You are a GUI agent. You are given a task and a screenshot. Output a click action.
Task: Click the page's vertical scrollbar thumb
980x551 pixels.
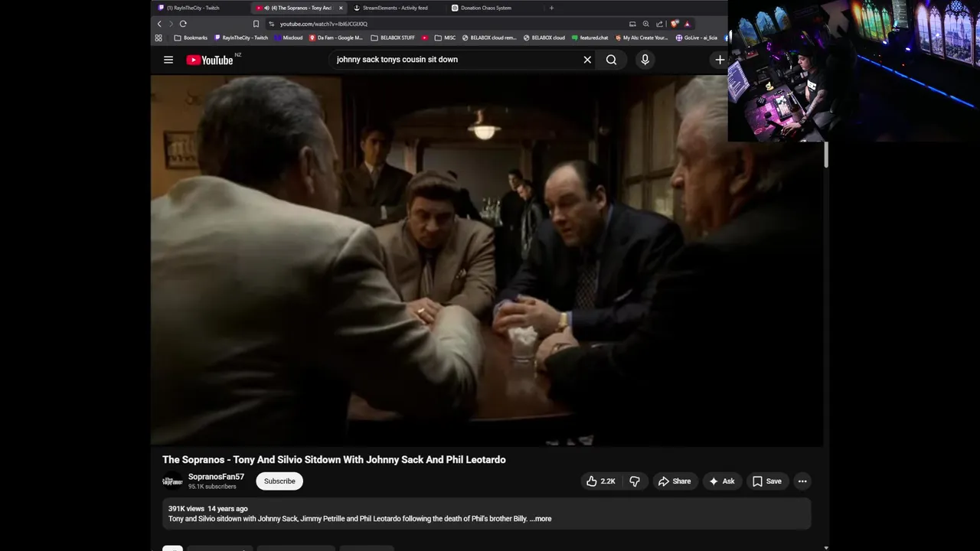click(x=826, y=155)
